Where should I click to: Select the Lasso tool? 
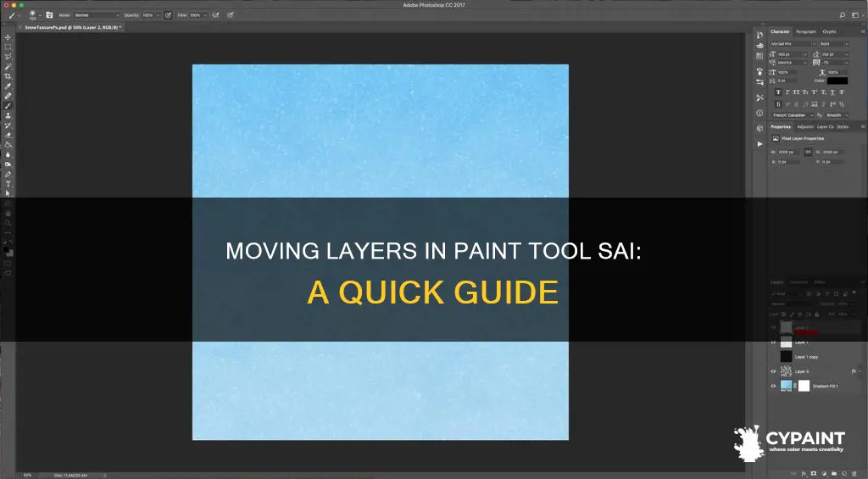point(8,57)
